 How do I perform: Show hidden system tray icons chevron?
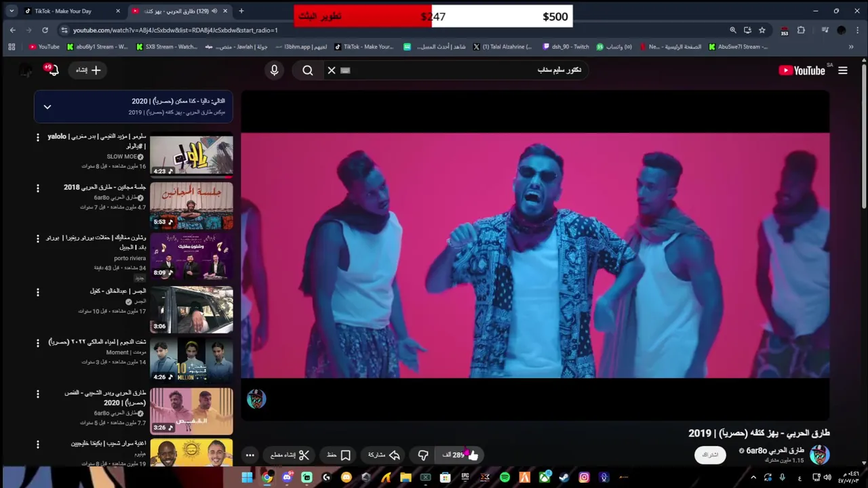coord(753,477)
